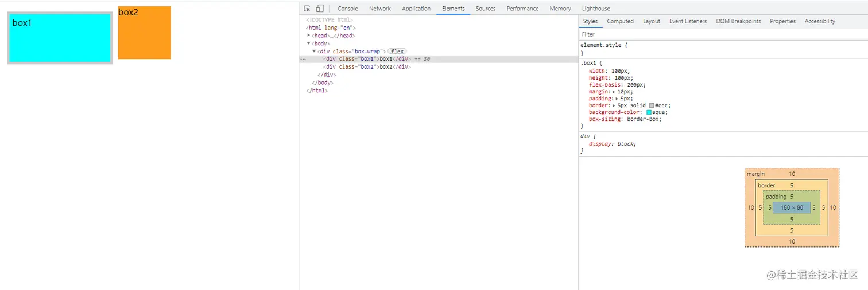This screenshot has width=868, height=290.
Task: Open the aqua background color swatch
Action: [x=649, y=112]
